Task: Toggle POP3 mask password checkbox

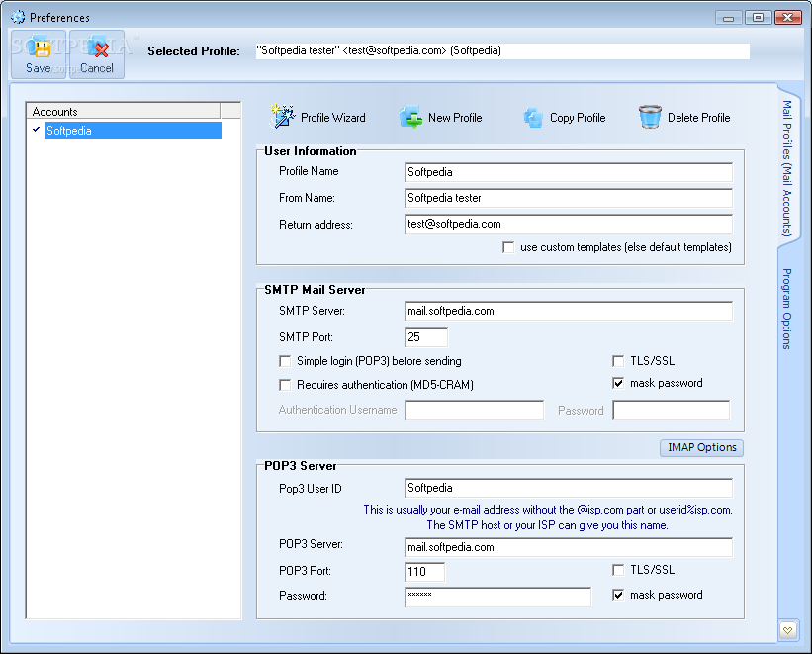Action: pos(618,595)
